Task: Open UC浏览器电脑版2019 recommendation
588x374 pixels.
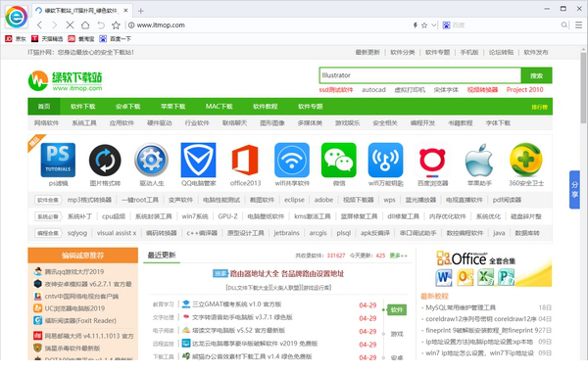Action: pos(74,308)
